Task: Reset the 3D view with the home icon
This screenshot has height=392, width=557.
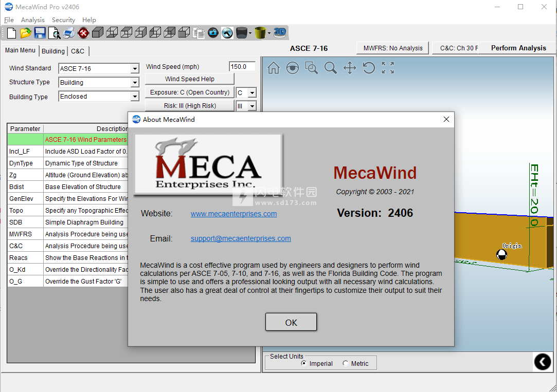Action: [x=274, y=68]
